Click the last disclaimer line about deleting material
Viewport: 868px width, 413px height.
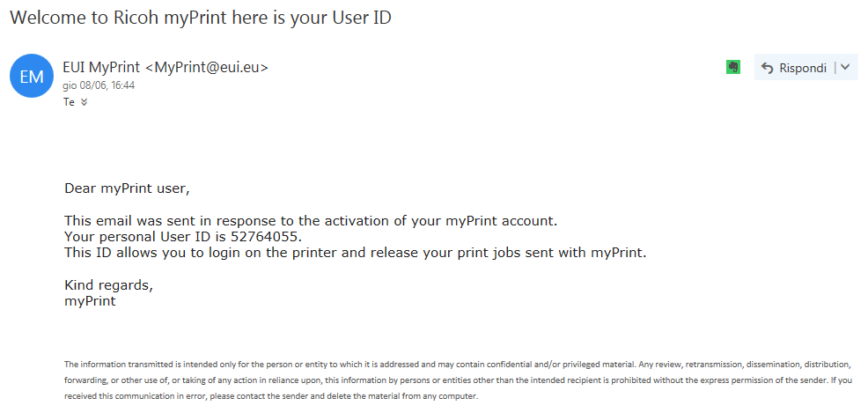(270, 396)
